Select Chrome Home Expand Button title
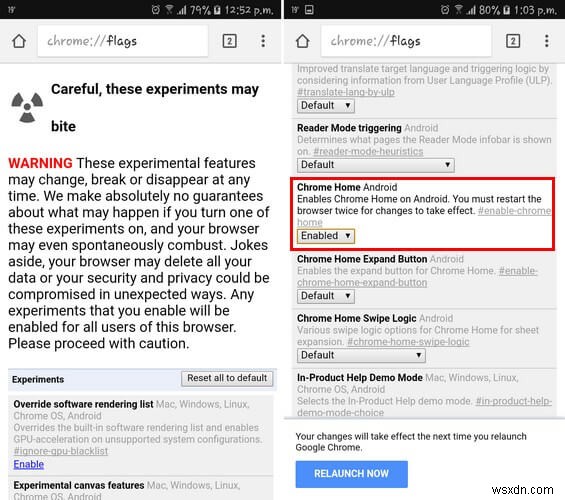The image size is (565, 500). pos(362,259)
